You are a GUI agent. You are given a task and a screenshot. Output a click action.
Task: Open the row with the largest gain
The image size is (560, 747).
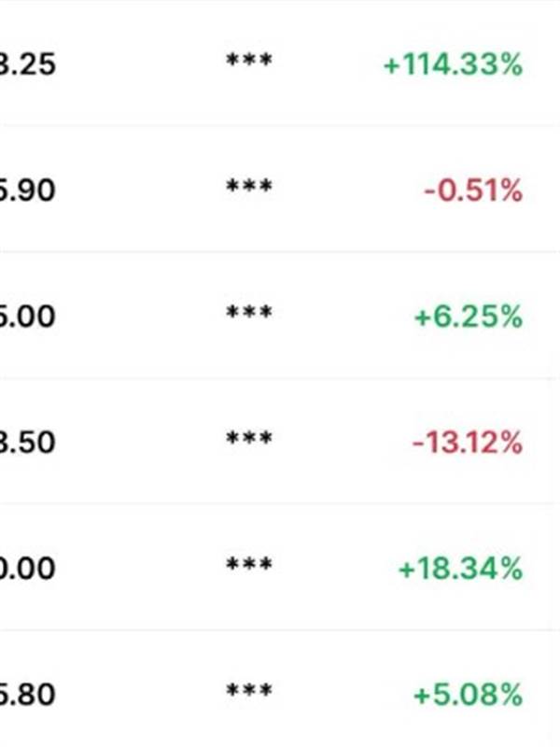280,63
